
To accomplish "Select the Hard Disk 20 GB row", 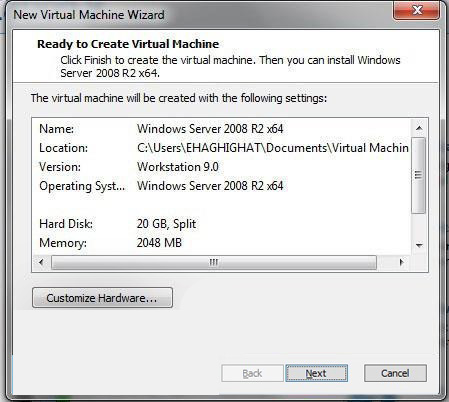I will [221, 224].
